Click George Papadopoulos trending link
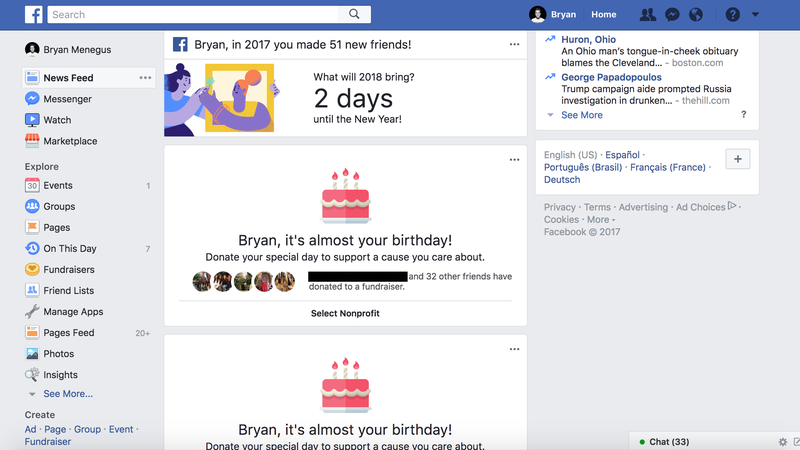800x450 pixels. (x=611, y=77)
